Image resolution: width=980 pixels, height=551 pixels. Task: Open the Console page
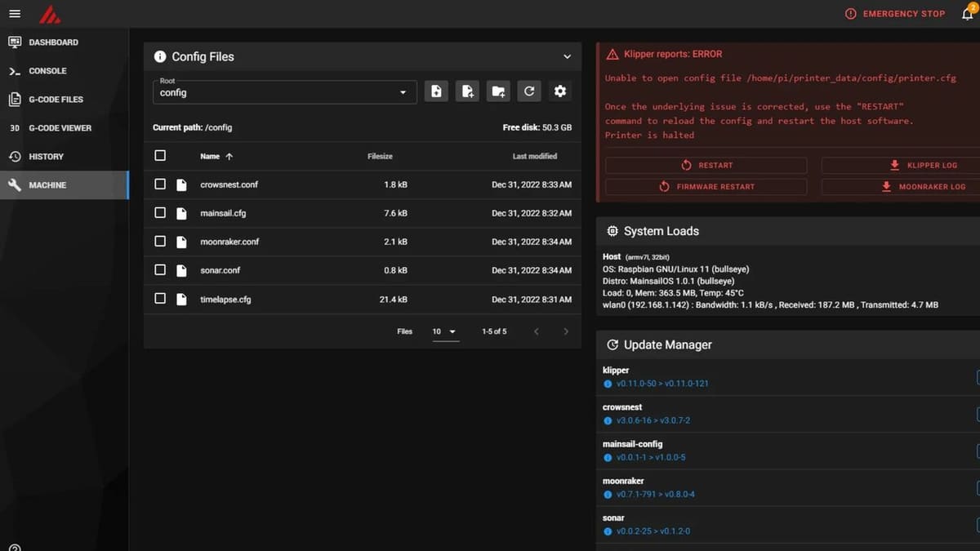pos(64,71)
